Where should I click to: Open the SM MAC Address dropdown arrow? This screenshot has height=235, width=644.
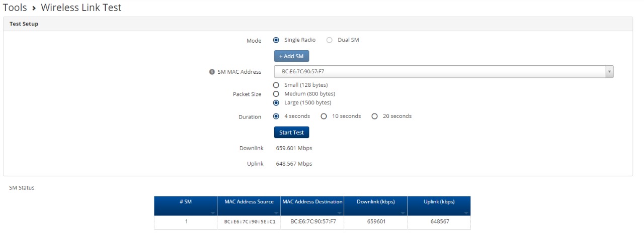pos(609,72)
